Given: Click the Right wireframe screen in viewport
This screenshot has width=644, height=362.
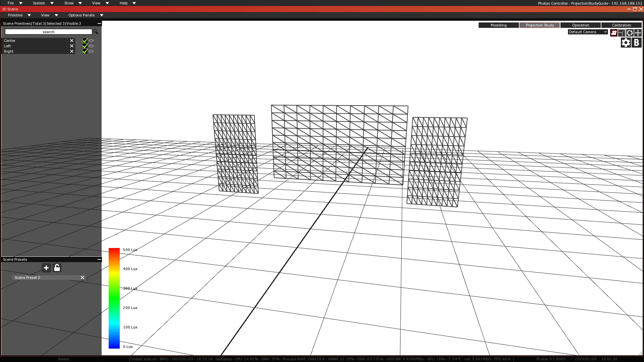Looking at the screenshot, I should 437,162.
